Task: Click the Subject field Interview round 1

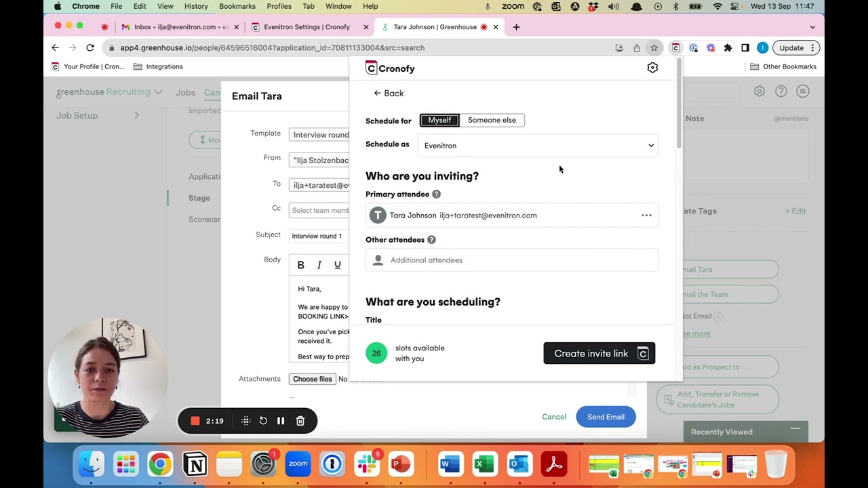Action: click(x=319, y=236)
